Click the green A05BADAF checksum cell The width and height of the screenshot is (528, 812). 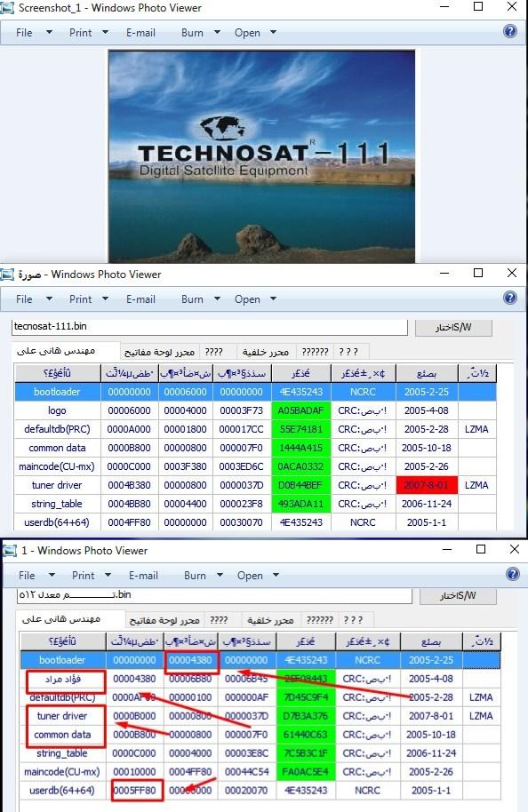pos(300,410)
